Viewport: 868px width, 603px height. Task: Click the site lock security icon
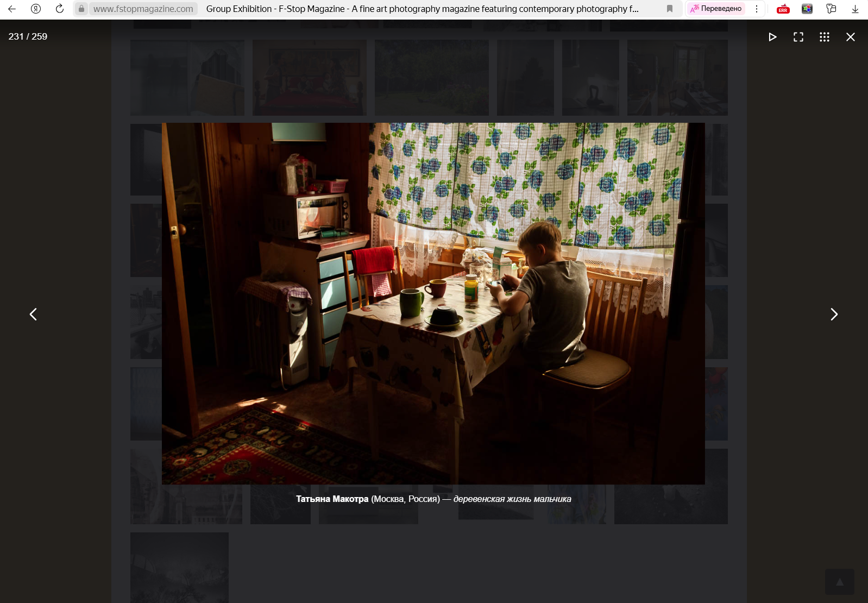(x=81, y=9)
